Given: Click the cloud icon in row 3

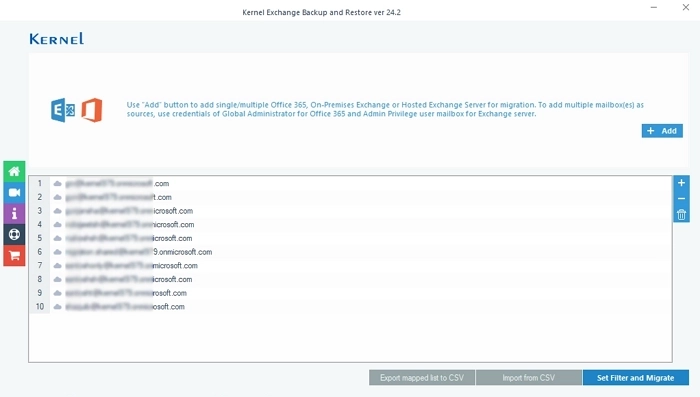Looking at the screenshot, I should (58, 211).
